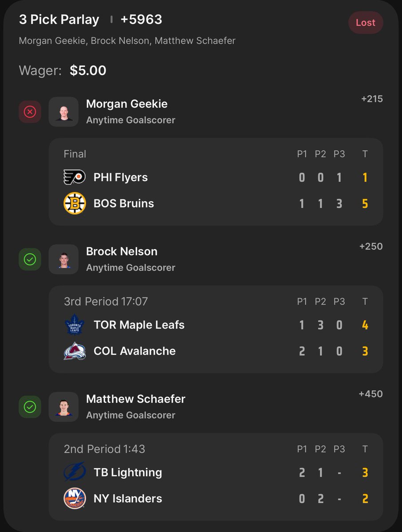Click Morgan Geekie Anytime Goalscorer pick
Screen dimensions: 402x532
click(130, 112)
